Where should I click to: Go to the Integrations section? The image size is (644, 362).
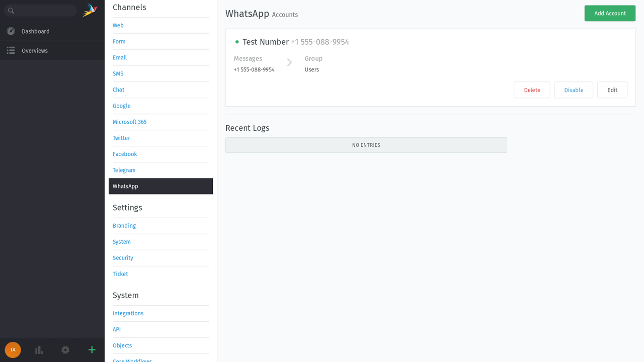pyautogui.click(x=128, y=313)
